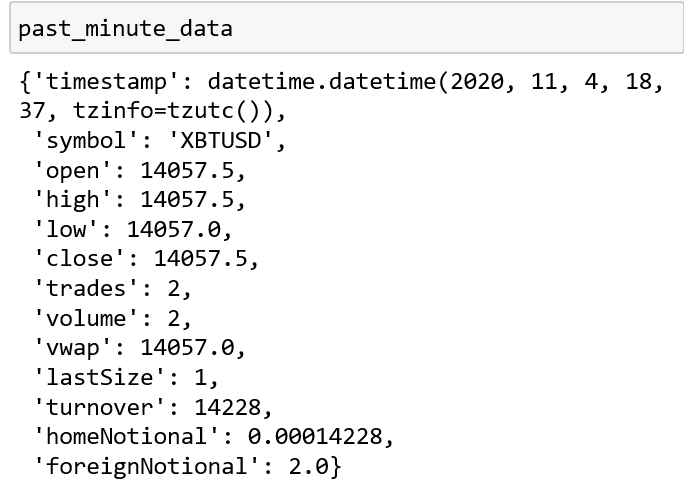Click the tzinfo=tzutc() text
The height and width of the screenshot is (502, 684).
(x=167, y=111)
